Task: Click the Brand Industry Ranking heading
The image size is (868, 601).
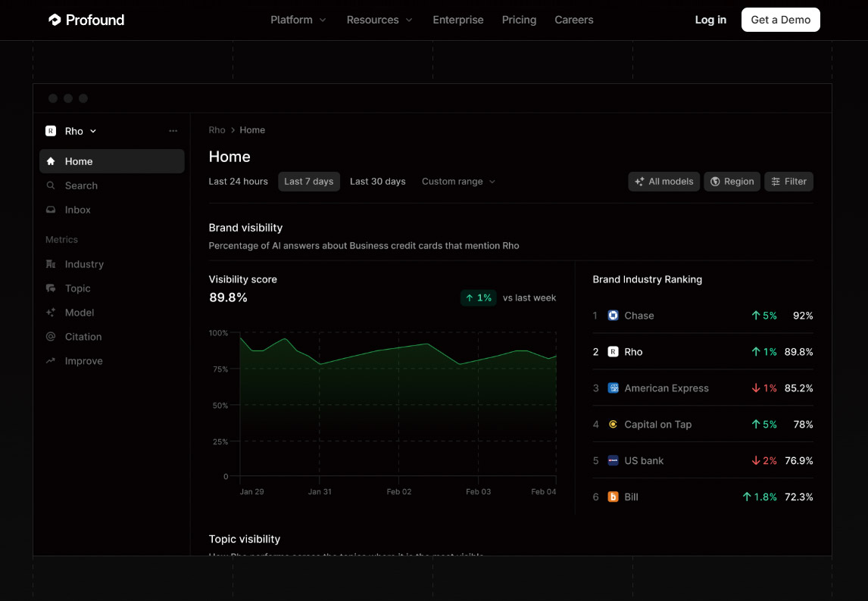Action: click(647, 279)
